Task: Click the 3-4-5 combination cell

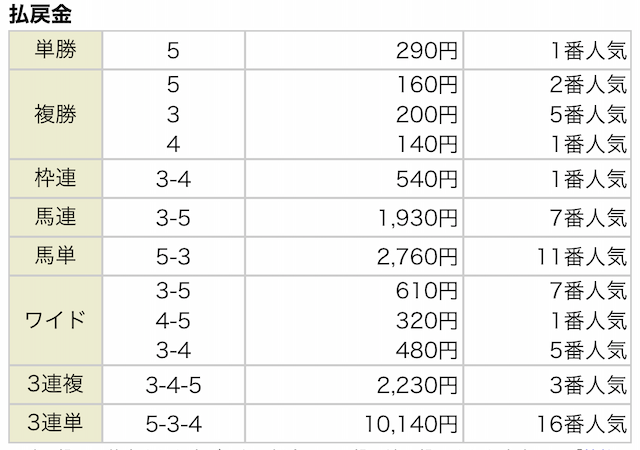Action: click(x=174, y=387)
